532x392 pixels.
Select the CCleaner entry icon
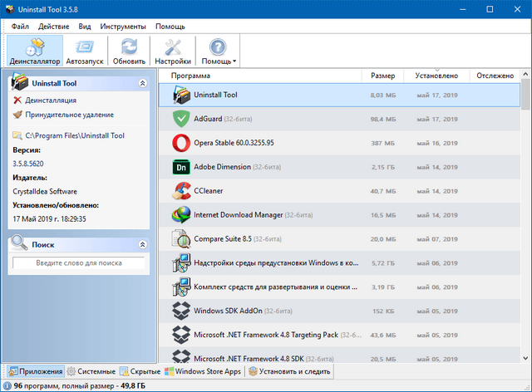point(181,191)
